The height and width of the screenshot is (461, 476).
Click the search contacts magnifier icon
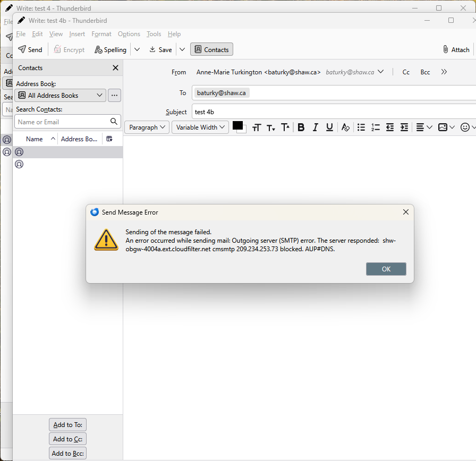coord(114,122)
